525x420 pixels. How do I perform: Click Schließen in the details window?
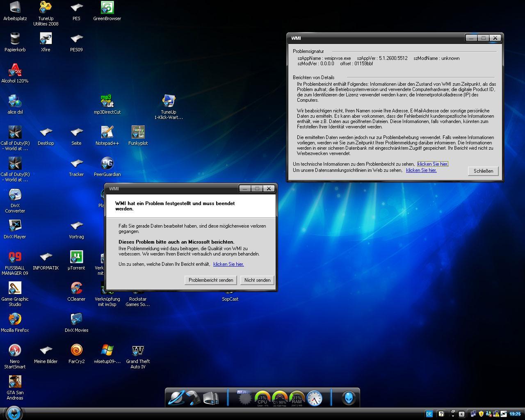[x=483, y=171]
